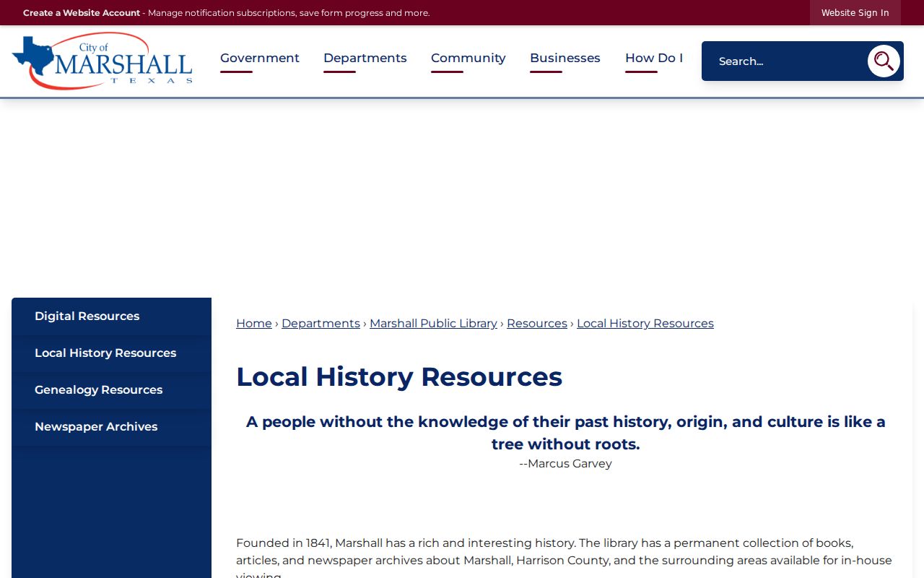924x578 pixels.
Task: Go to Resources breadcrumb link
Action: pos(537,324)
